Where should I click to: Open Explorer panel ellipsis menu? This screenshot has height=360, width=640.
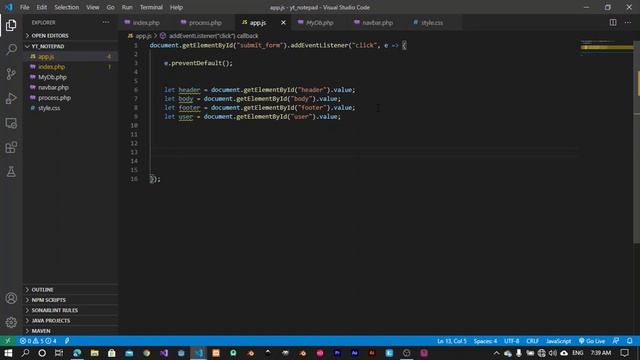pos(106,22)
